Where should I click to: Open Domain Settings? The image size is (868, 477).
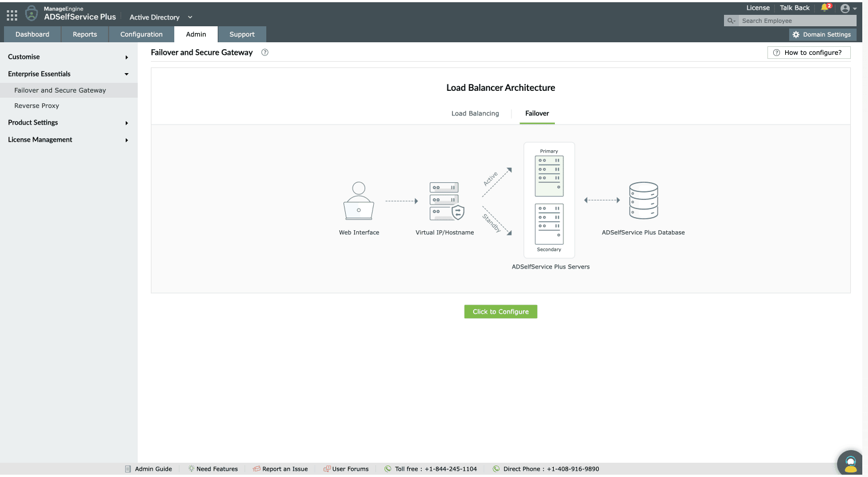(823, 34)
